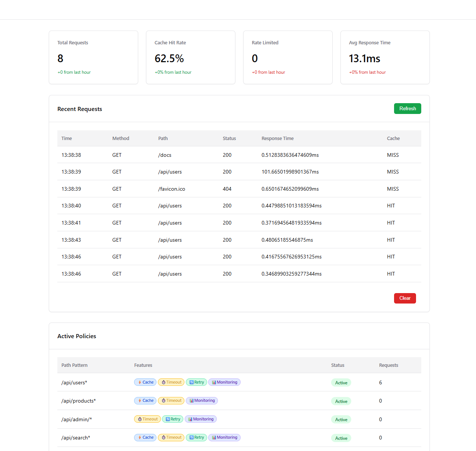
Task: Click the 13:38:43 time cell
Action: [71, 240]
